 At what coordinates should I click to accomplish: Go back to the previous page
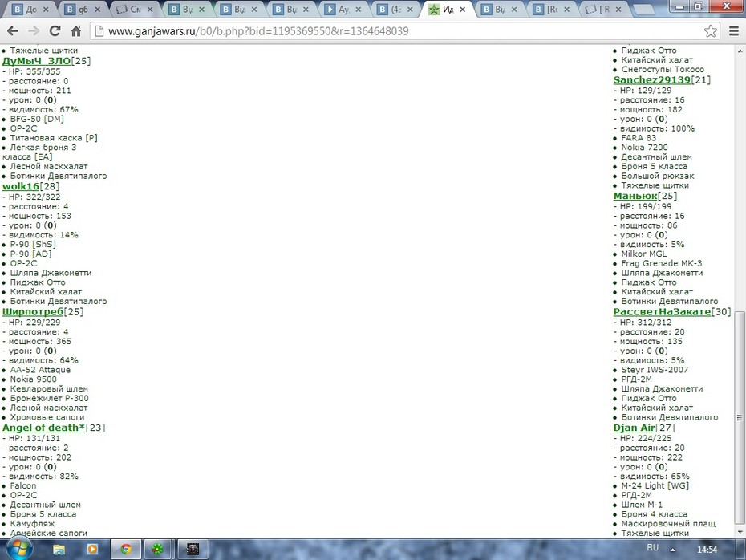click(13, 31)
